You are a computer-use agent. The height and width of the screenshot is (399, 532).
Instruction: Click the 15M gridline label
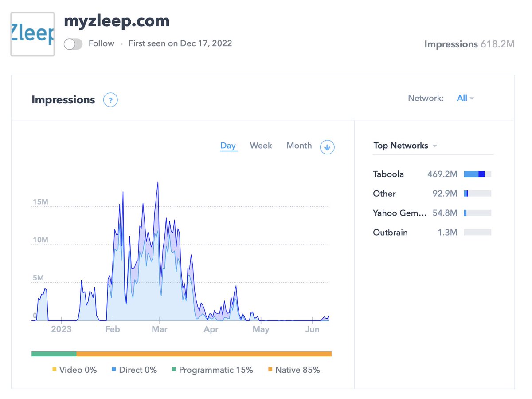pyautogui.click(x=40, y=202)
